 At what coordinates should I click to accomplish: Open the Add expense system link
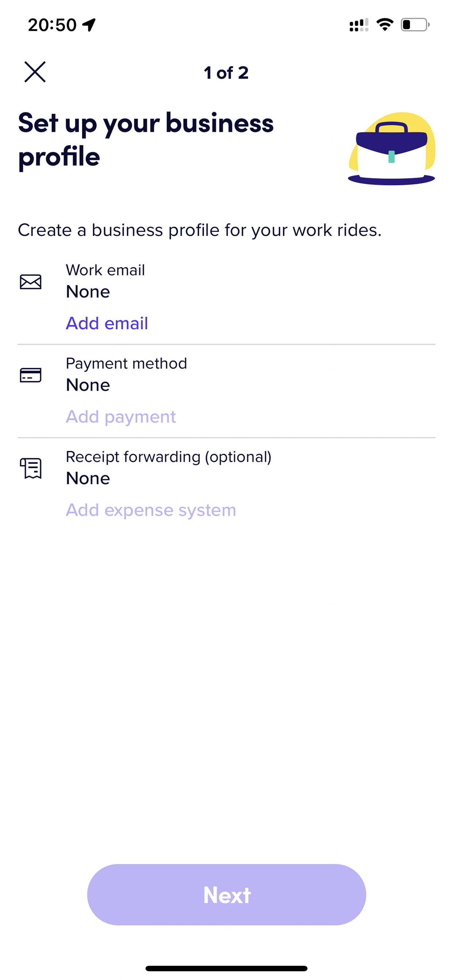pyautogui.click(x=151, y=510)
